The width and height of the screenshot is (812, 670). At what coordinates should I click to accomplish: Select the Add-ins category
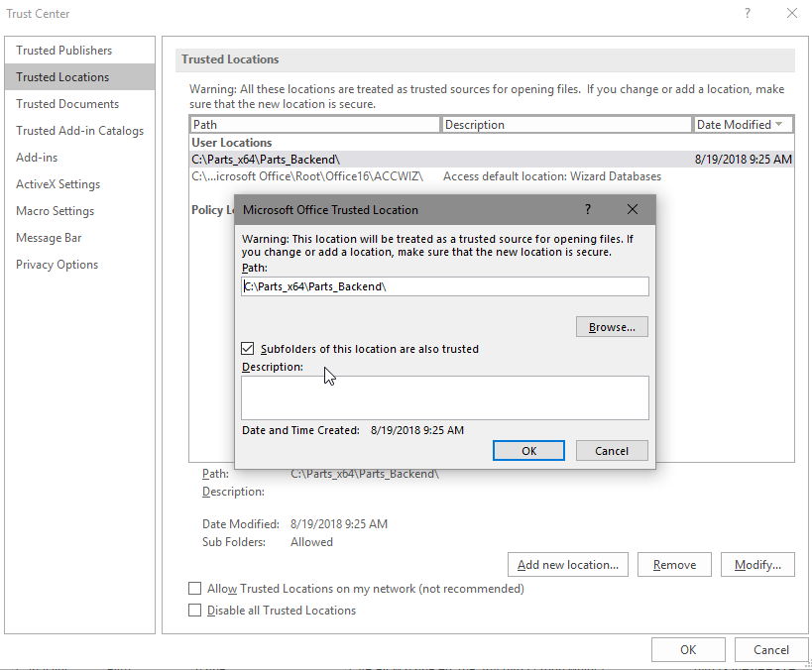36,157
